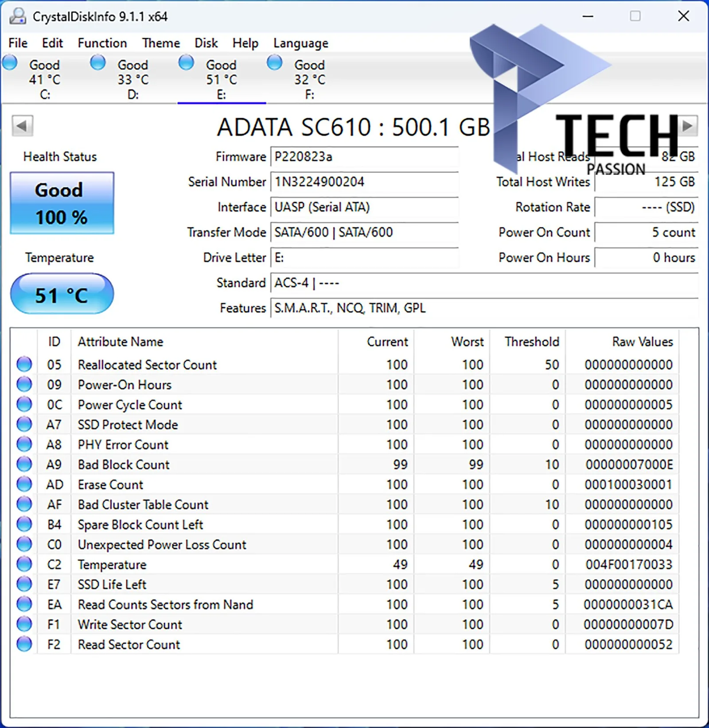
Task: Open the File menu
Action: point(18,43)
